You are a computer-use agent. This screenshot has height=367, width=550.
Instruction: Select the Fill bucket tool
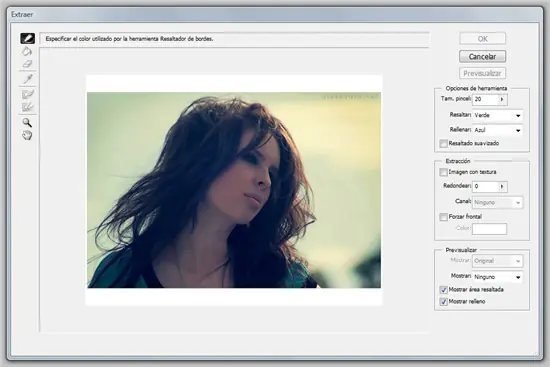click(27, 52)
